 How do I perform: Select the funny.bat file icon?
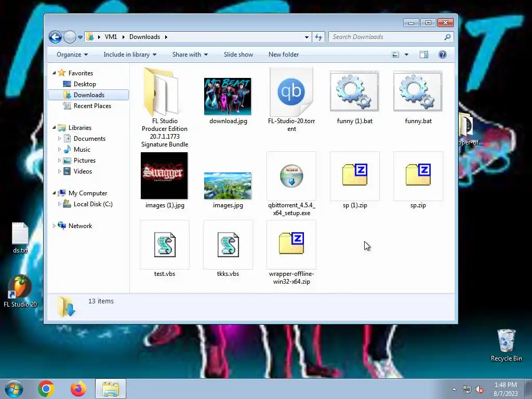pos(418,91)
